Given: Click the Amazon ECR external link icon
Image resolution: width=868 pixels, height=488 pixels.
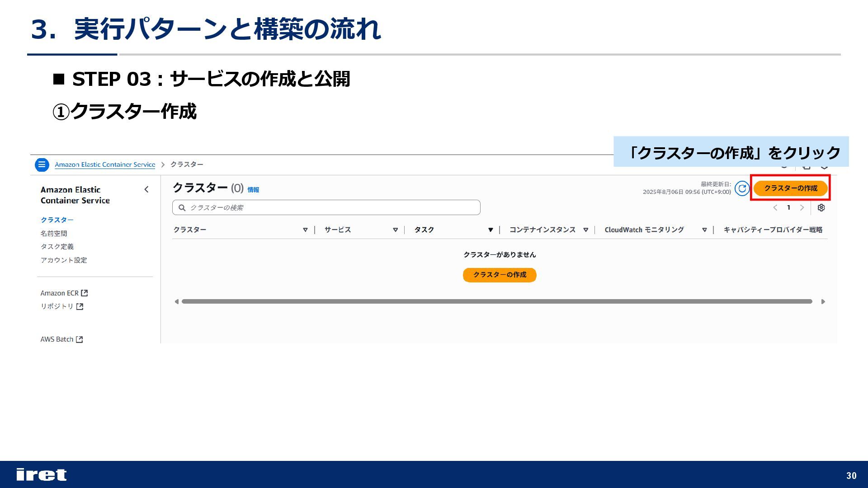Looking at the screenshot, I should pos(84,293).
